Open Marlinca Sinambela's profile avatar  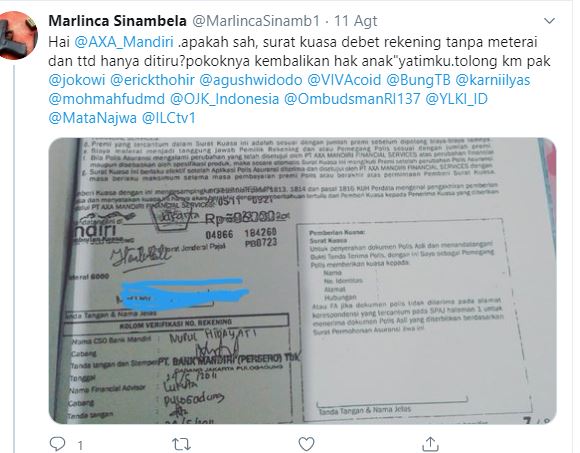click(x=18, y=35)
